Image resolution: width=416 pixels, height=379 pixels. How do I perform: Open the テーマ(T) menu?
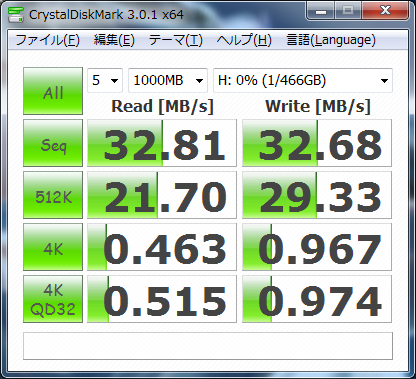click(176, 40)
